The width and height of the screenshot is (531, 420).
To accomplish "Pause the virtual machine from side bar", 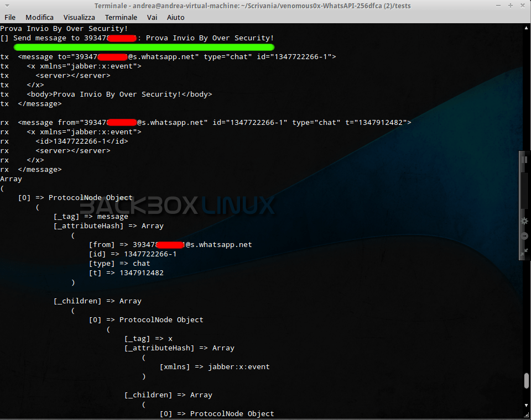I will [x=524, y=159].
